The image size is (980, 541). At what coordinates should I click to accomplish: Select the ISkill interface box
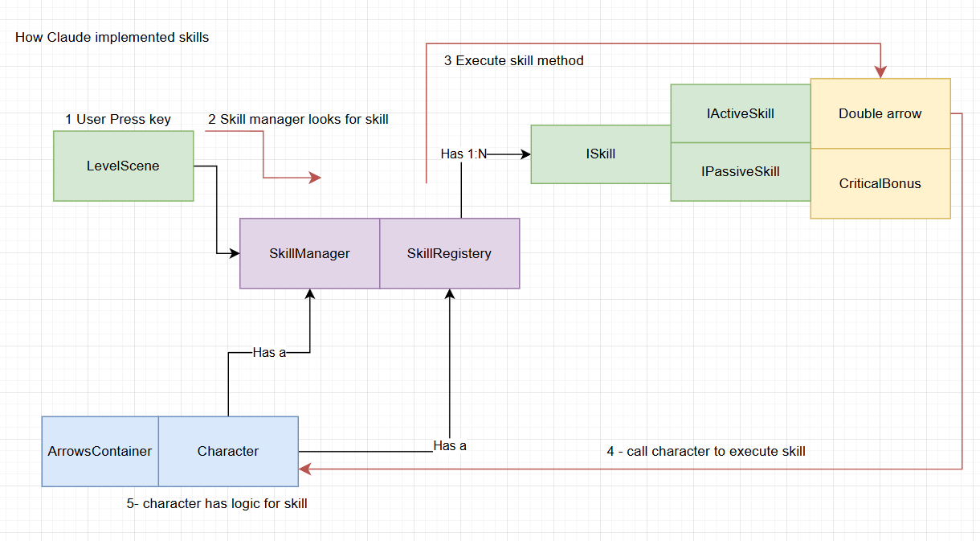click(x=600, y=154)
